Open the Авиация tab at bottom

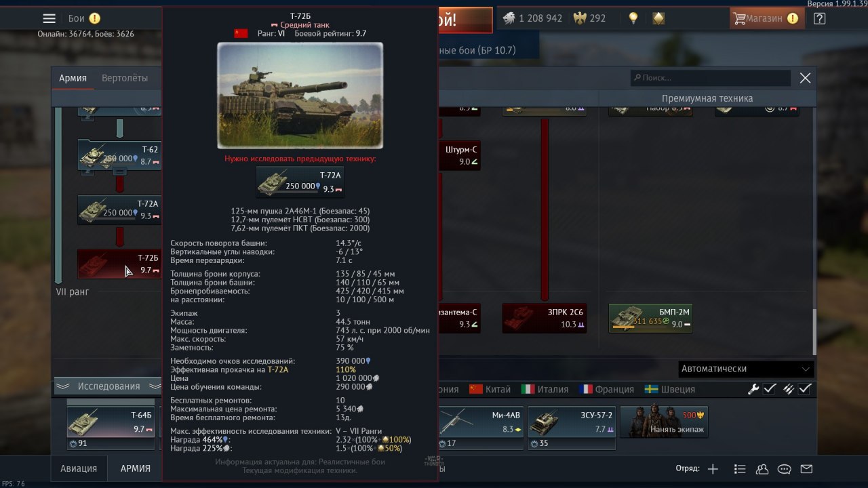(x=79, y=468)
